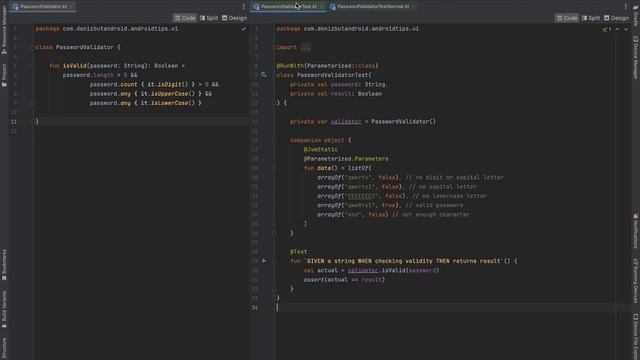
Task: Select the PasswordValidatorTest.kt editor tab
Action: coord(289,6)
